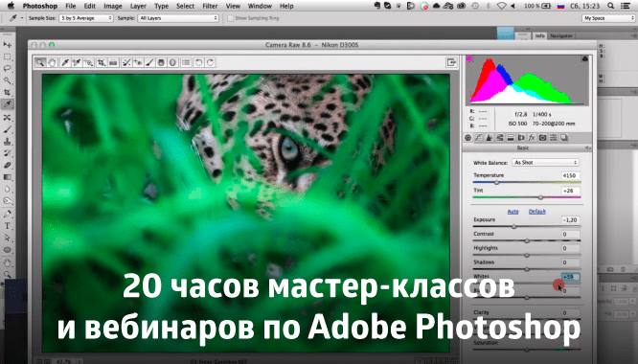Select the Camera Raw Crop tool
The image size is (638, 364).
(102, 62)
